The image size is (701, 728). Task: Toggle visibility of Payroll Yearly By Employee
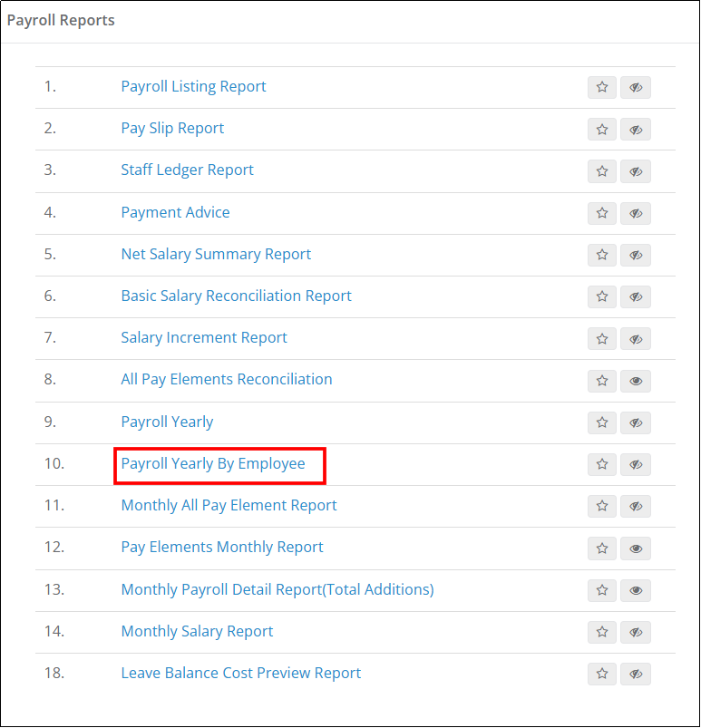(x=636, y=464)
